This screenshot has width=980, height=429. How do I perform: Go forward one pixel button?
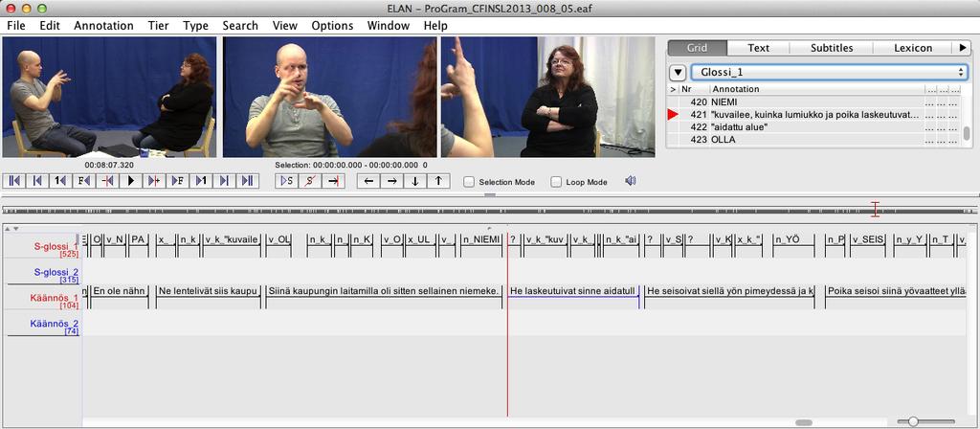tap(154, 181)
